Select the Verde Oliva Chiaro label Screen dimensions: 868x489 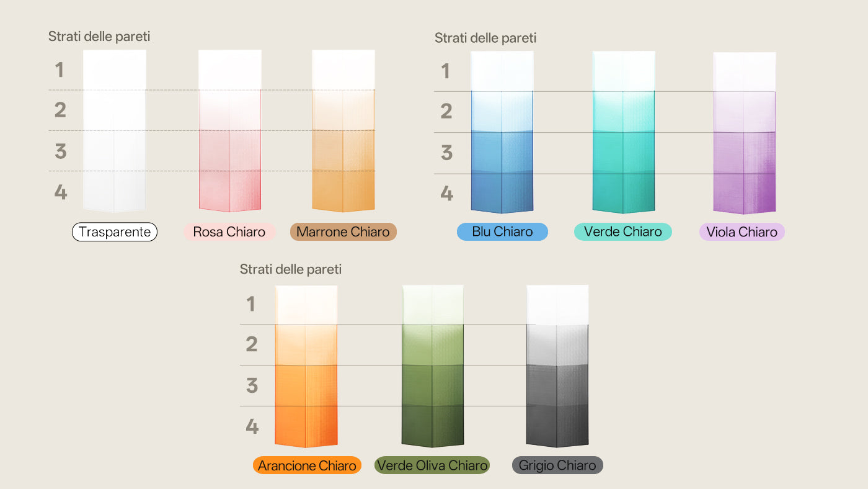(432, 465)
